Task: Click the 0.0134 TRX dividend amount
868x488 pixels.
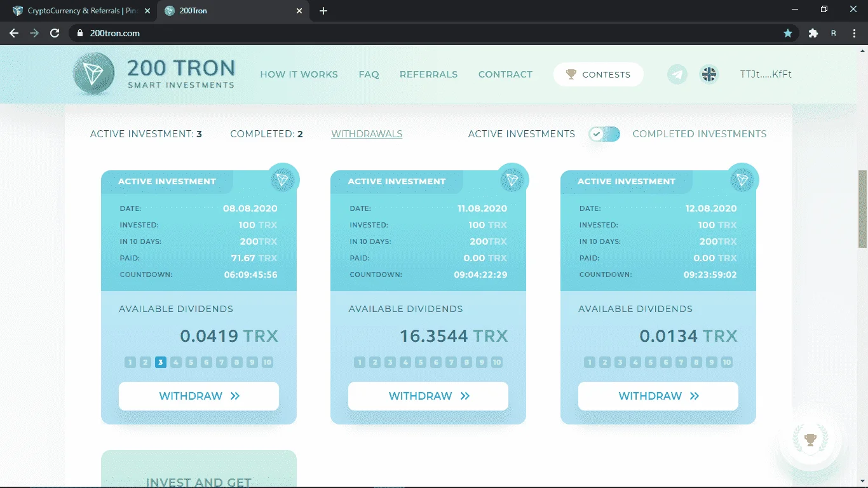Action: 689,335
